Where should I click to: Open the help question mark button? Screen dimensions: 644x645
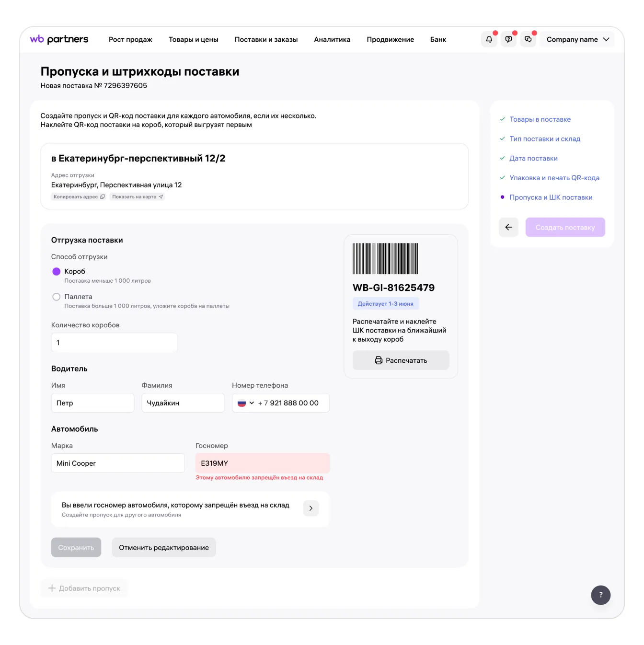click(x=600, y=595)
